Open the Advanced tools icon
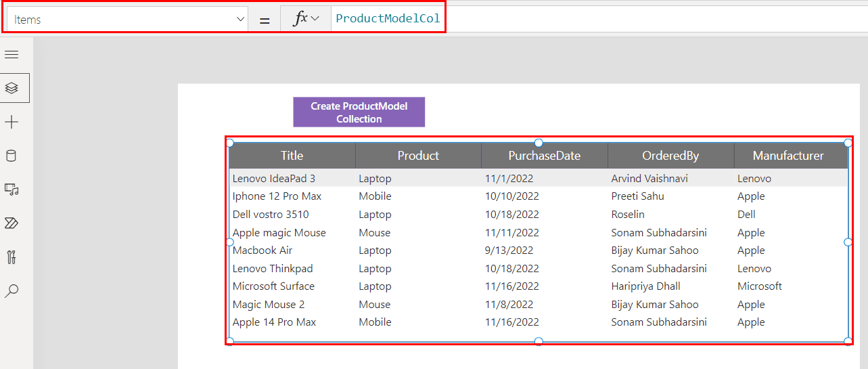 tap(12, 257)
